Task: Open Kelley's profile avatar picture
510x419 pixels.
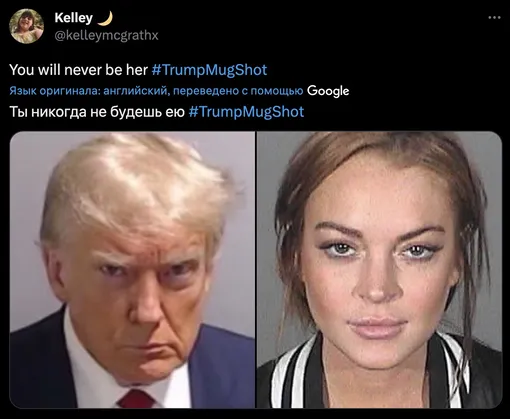Action: pos(26,26)
